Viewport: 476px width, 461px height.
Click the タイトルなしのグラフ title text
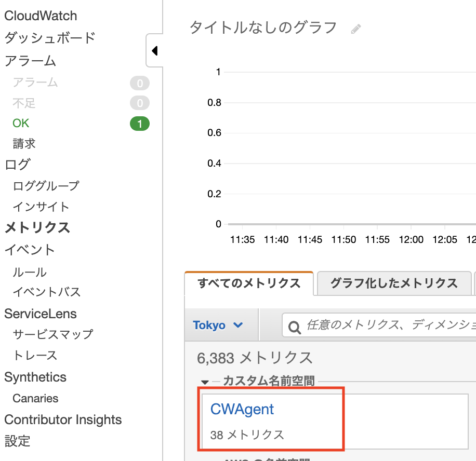point(263,28)
